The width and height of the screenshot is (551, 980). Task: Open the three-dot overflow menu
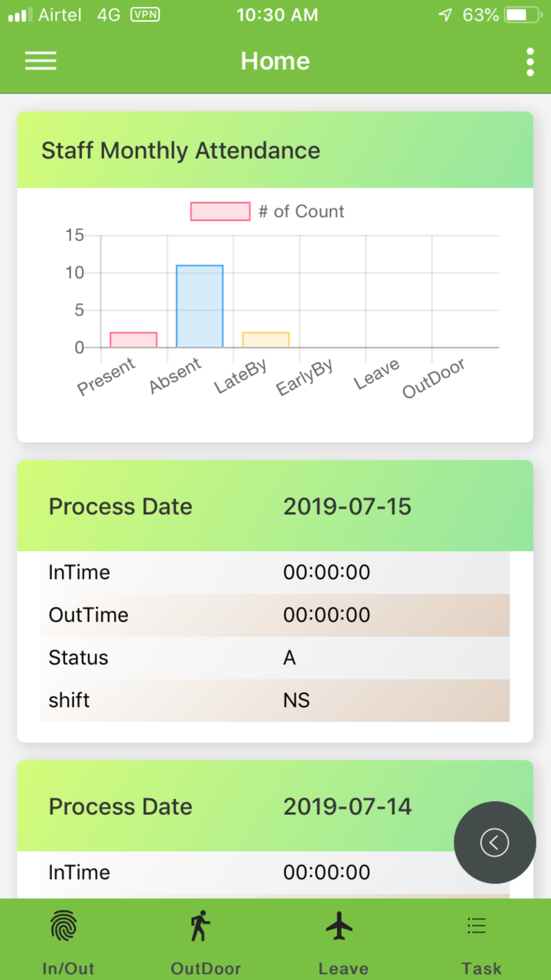click(x=530, y=62)
